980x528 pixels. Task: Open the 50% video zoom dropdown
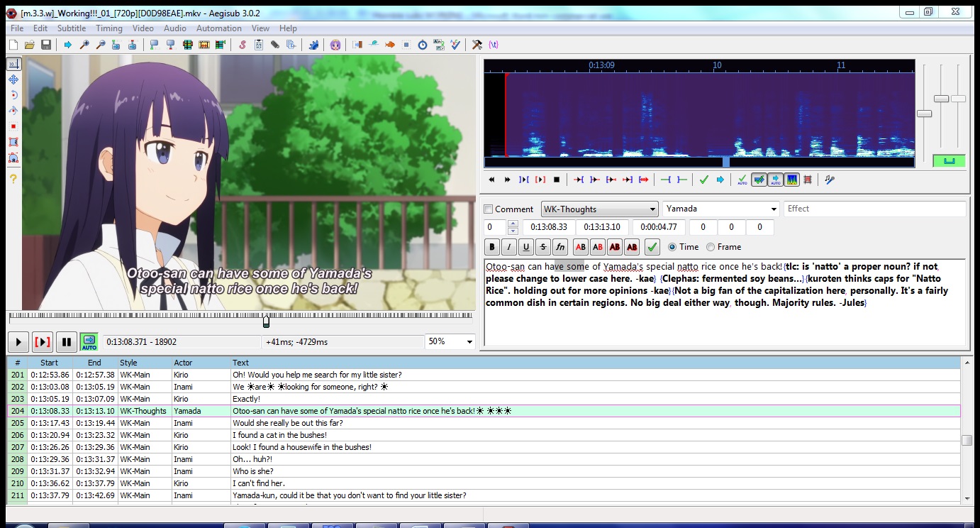click(x=450, y=342)
